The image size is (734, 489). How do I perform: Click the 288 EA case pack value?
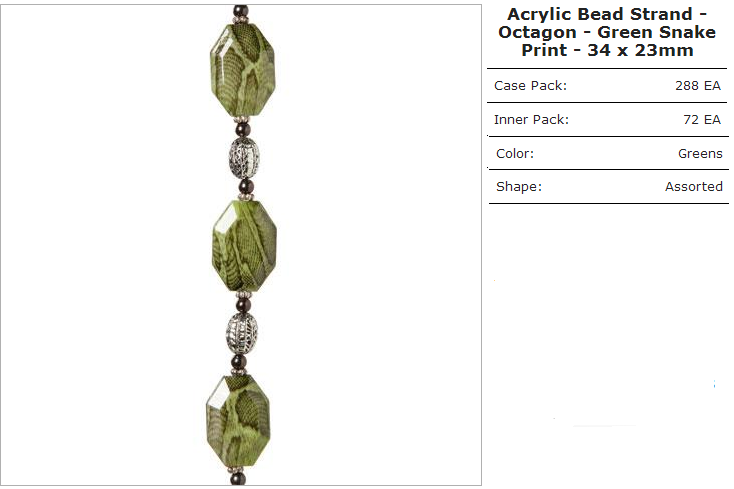tap(697, 86)
